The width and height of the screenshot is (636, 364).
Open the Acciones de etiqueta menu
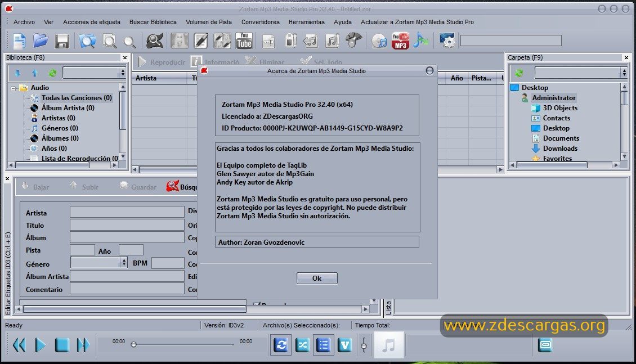[92, 22]
